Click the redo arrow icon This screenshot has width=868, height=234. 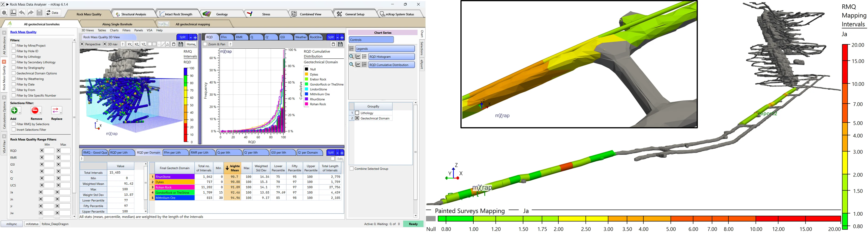[31, 13]
